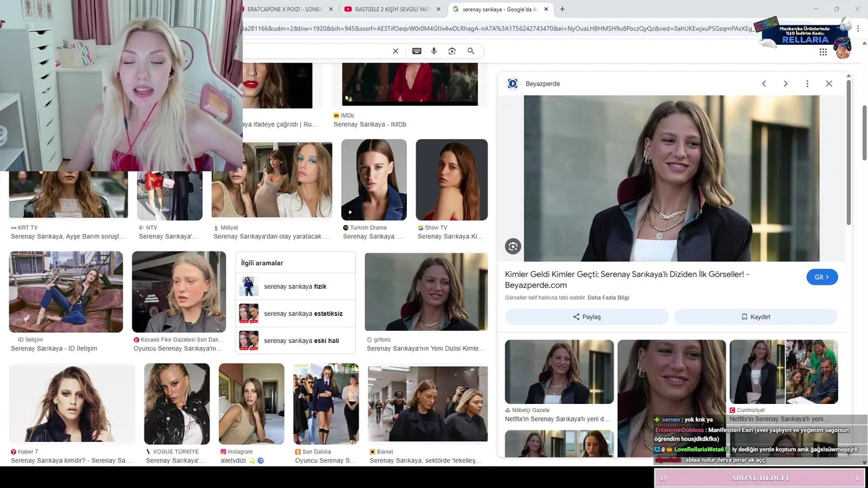
Task: Open the NTV image result
Action: [x=170, y=195]
